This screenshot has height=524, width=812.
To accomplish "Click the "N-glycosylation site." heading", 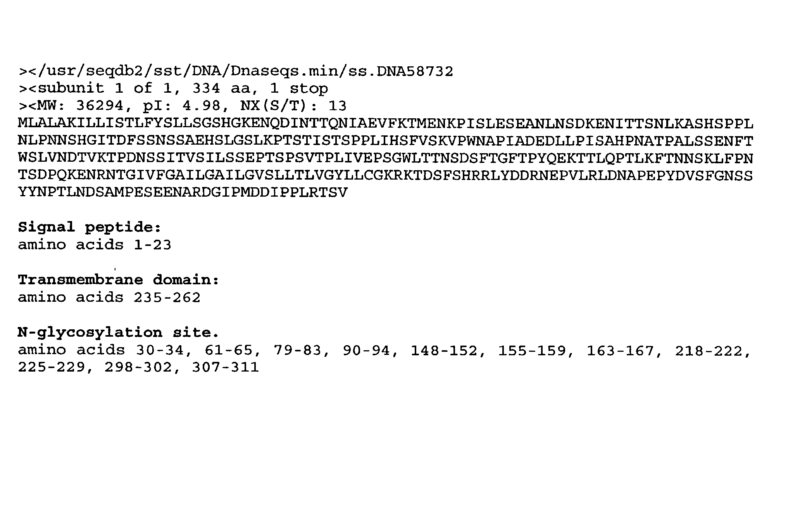I will pyautogui.click(x=119, y=332).
